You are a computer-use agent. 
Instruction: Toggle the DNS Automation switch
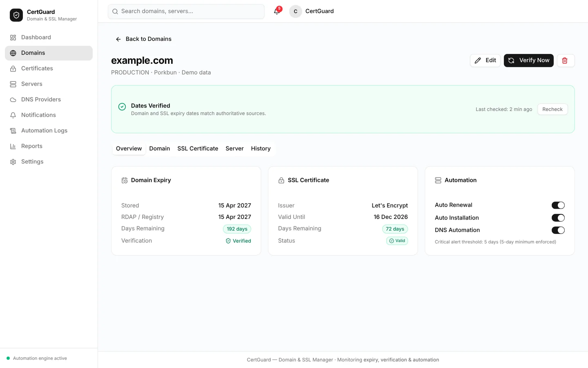tap(558, 230)
